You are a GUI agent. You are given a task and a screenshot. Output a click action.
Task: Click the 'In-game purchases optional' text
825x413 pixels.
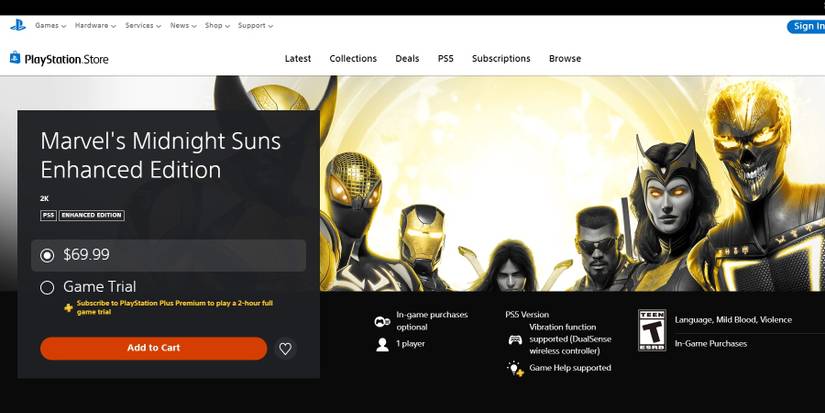click(432, 321)
